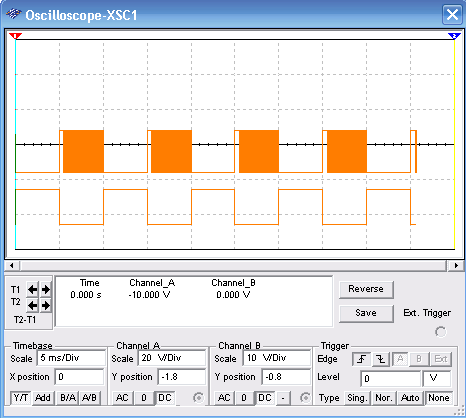
Task: Select rising edge trigger icon
Action: 362,359
